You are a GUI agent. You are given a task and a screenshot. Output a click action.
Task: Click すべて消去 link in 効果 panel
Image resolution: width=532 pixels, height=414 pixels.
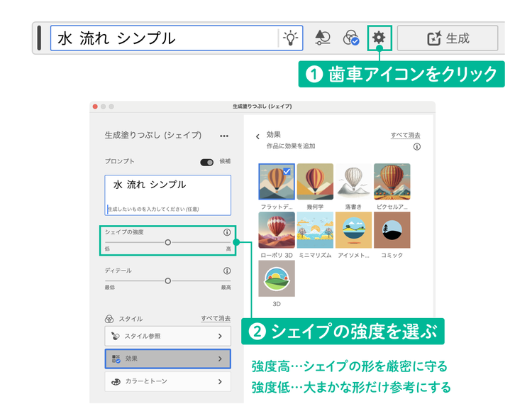(x=406, y=135)
